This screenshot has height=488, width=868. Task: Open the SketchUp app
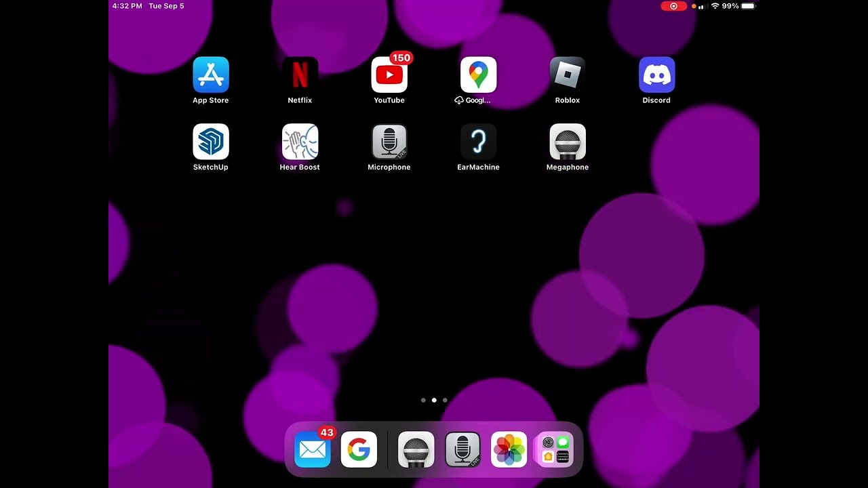pos(211,142)
